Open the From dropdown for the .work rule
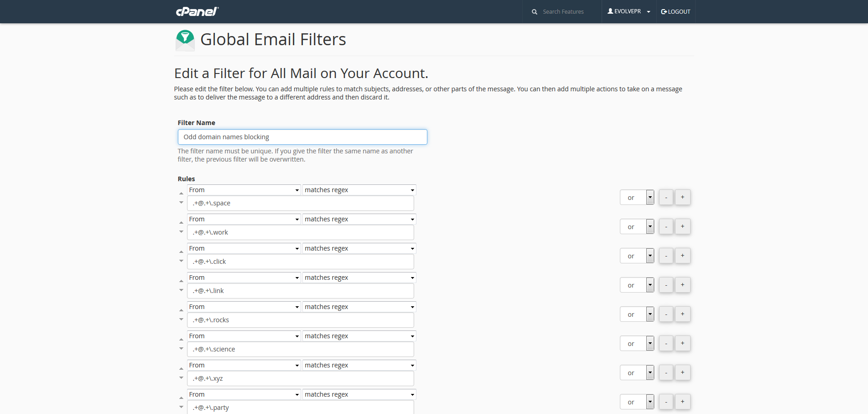 244,219
